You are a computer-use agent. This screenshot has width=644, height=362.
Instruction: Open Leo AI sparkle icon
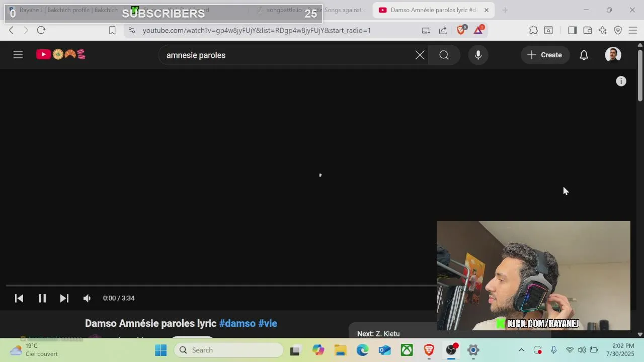603,30
